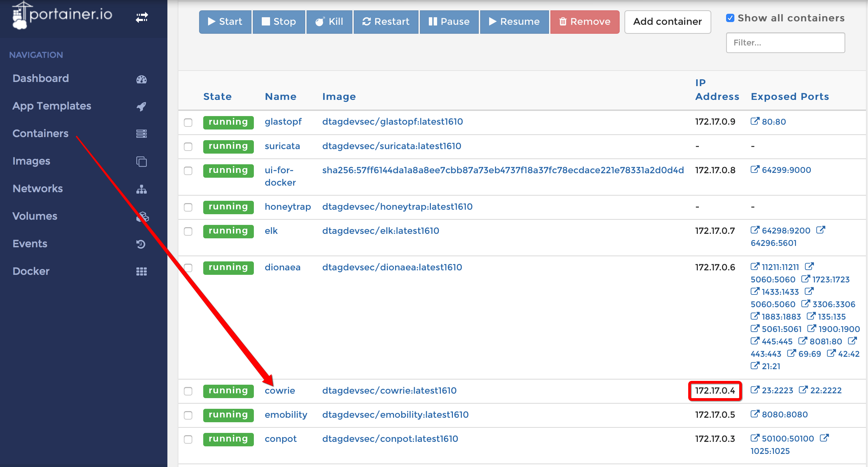Screen dimensions: 868x467
Task: Open the Dashboard navigation item
Action: pos(41,79)
